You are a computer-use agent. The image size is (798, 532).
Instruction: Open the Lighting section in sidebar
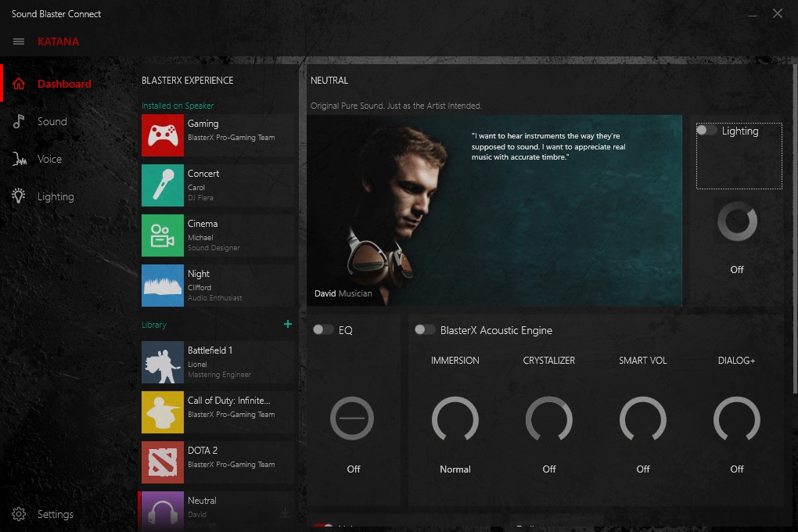click(55, 196)
